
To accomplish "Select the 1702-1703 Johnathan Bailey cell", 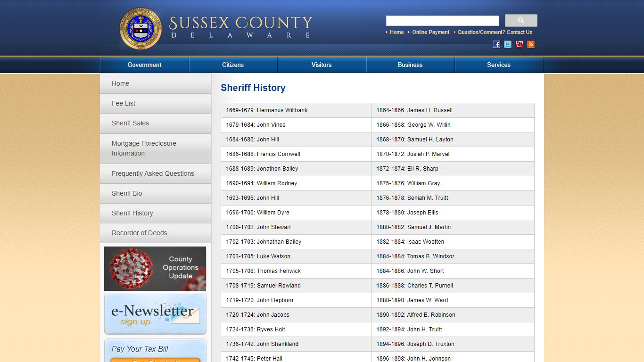I will click(x=296, y=242).
